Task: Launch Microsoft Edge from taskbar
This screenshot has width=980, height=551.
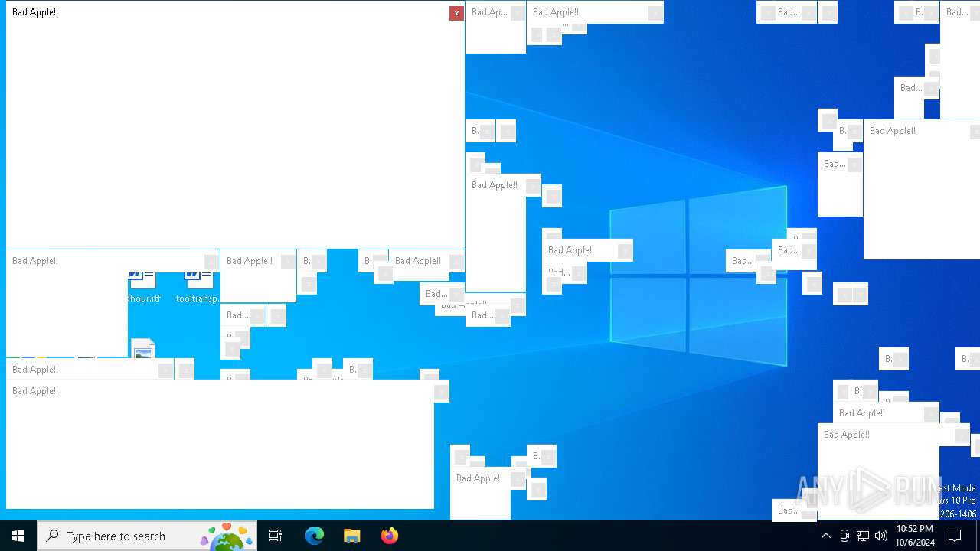Action: tap(315, 536)
